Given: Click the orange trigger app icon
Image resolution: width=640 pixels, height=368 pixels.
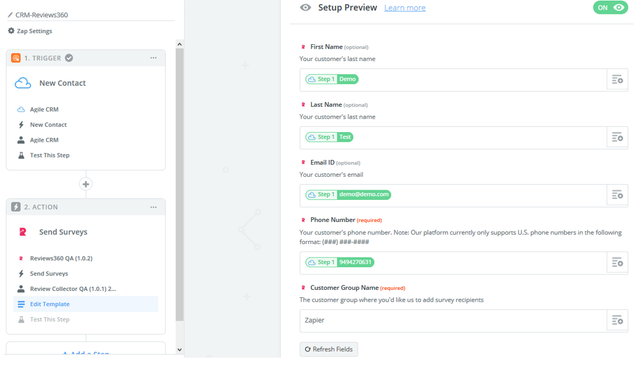Looking at the screenshot, I should [16, 58].
